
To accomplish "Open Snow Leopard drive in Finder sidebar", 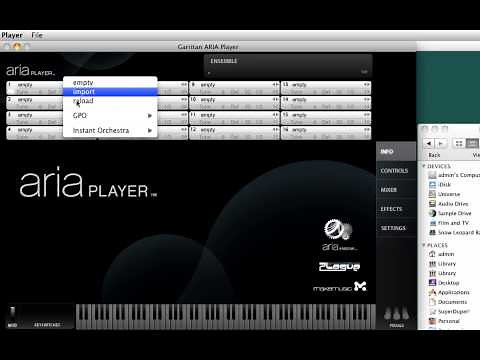I will [x=454, y=233].
